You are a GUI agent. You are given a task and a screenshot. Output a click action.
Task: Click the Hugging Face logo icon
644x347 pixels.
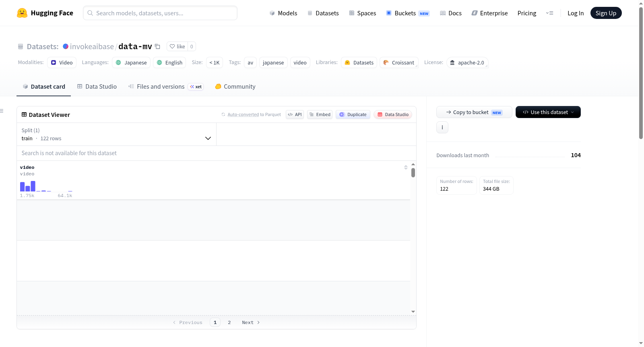[x=22, y=13]
